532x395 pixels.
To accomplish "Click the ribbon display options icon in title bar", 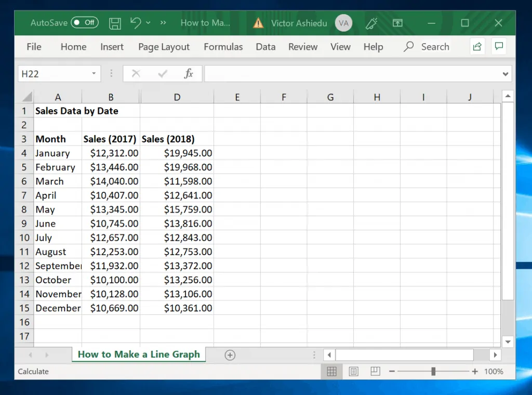I will coord(397,23).
